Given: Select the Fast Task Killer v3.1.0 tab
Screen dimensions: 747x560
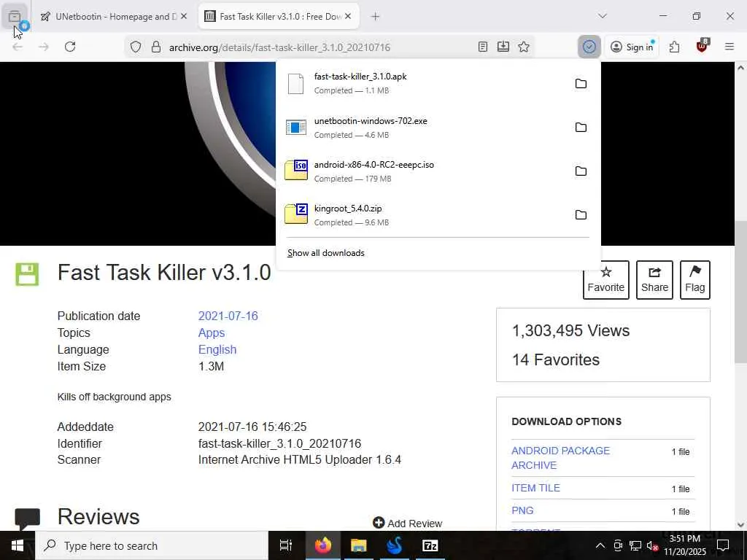Looking at the screenshot, I should (278, 16).
